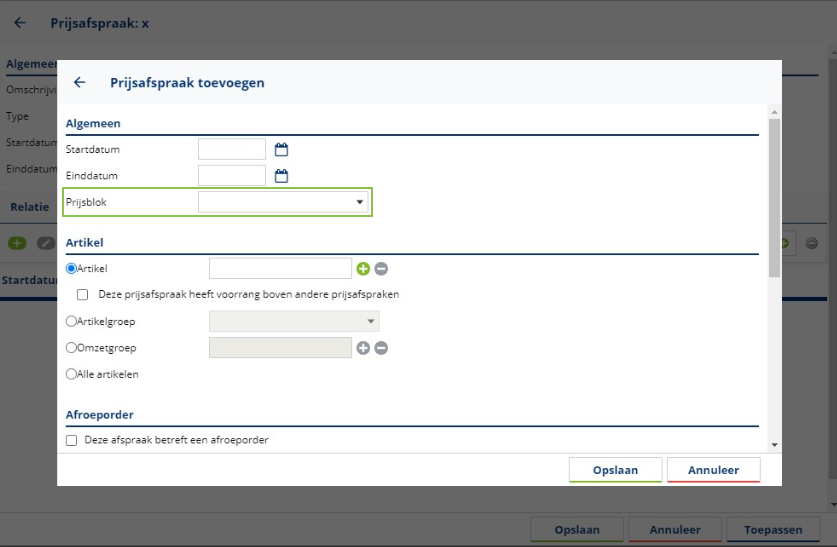Choose the Omzetgroep radio option
This screenshot has height=547, width=837.
tap(71, 348)
